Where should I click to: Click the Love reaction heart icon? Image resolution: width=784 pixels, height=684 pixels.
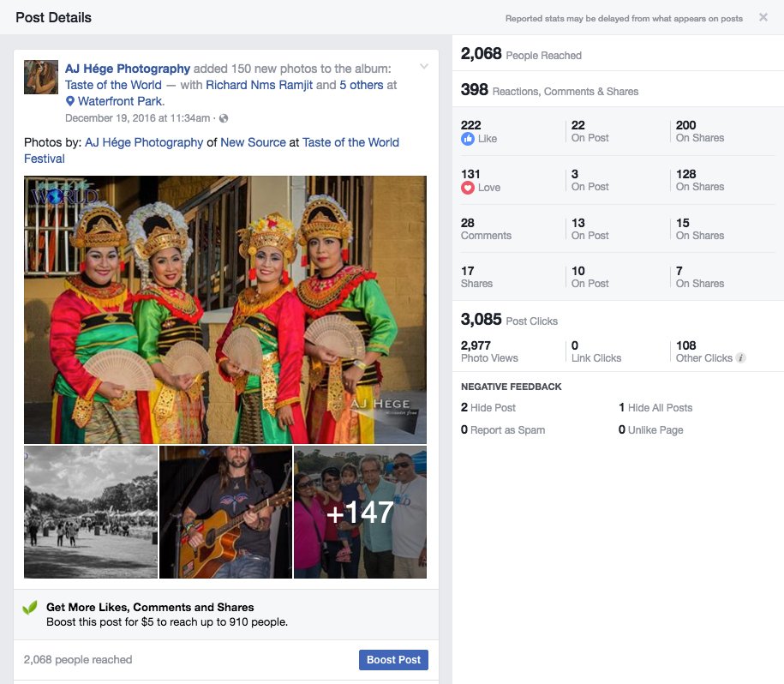[x=468, y=188]
